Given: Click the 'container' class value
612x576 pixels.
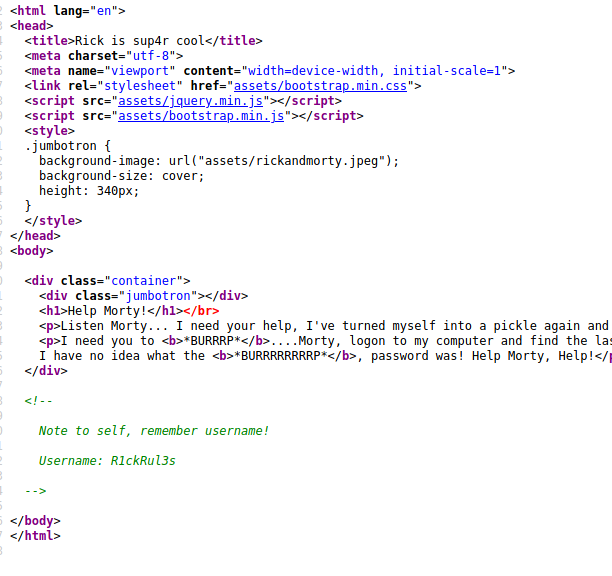Looking at the screenshot, I should pyautogui.click(x=144, y=281).
